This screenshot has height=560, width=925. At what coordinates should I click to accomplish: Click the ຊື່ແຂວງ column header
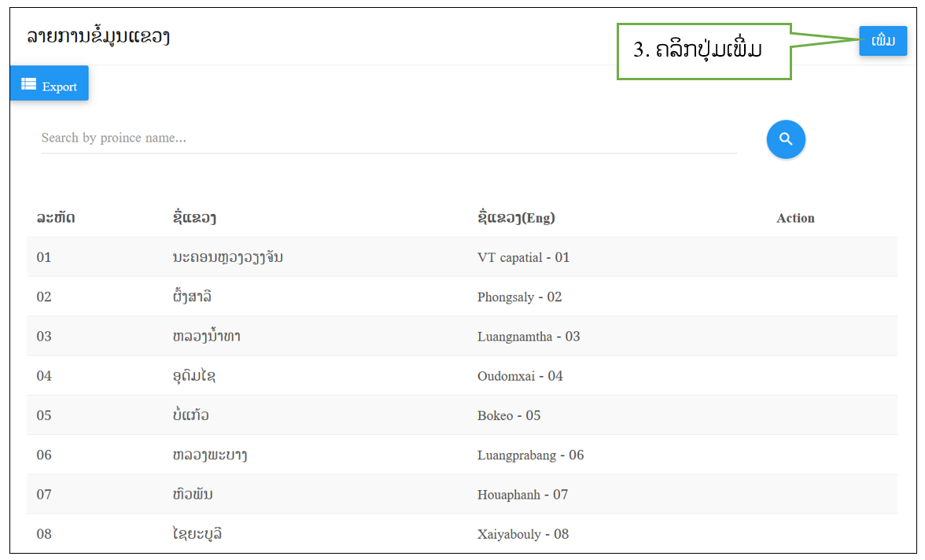pos(194,218)
